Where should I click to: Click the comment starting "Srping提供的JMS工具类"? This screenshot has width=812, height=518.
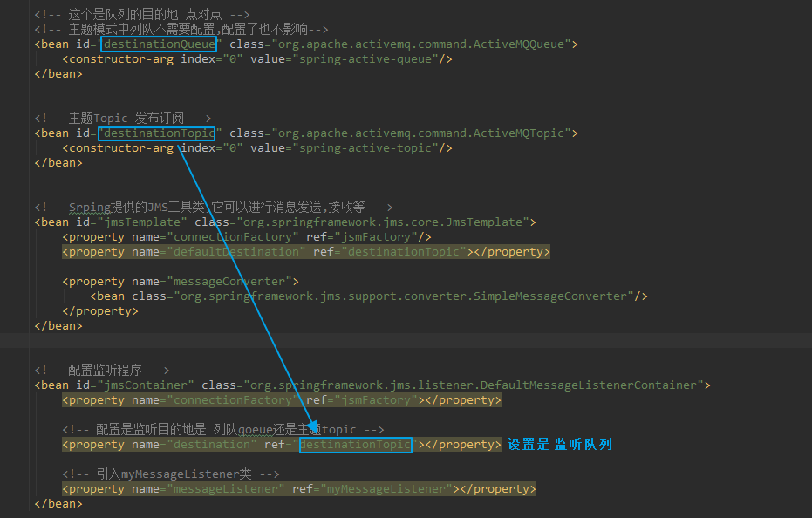(x=214, y=208)
